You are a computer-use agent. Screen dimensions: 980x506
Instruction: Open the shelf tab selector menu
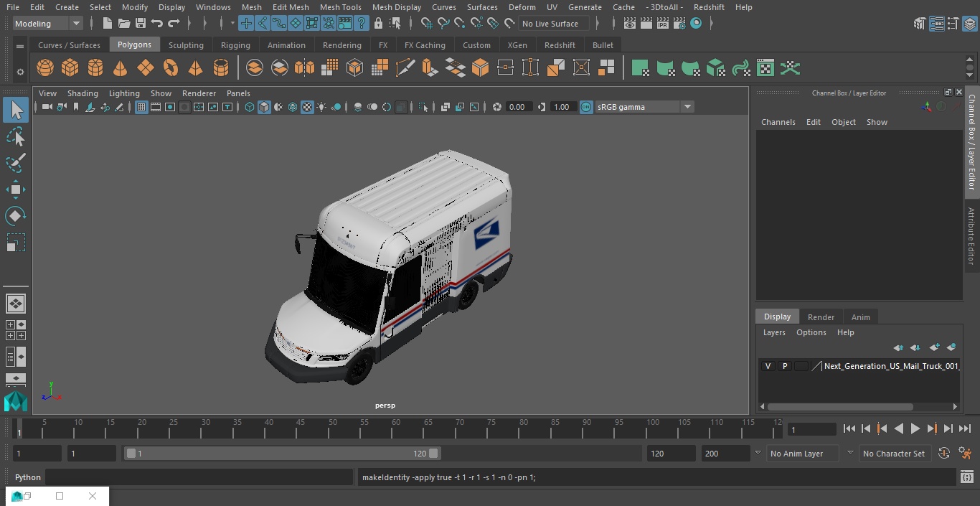click(x=20, y=46)
